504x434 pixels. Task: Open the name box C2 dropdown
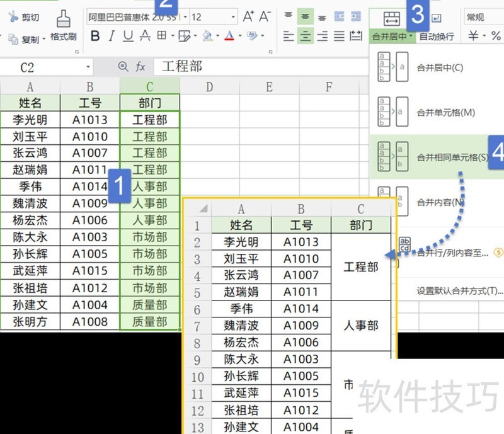coord(88,67)
